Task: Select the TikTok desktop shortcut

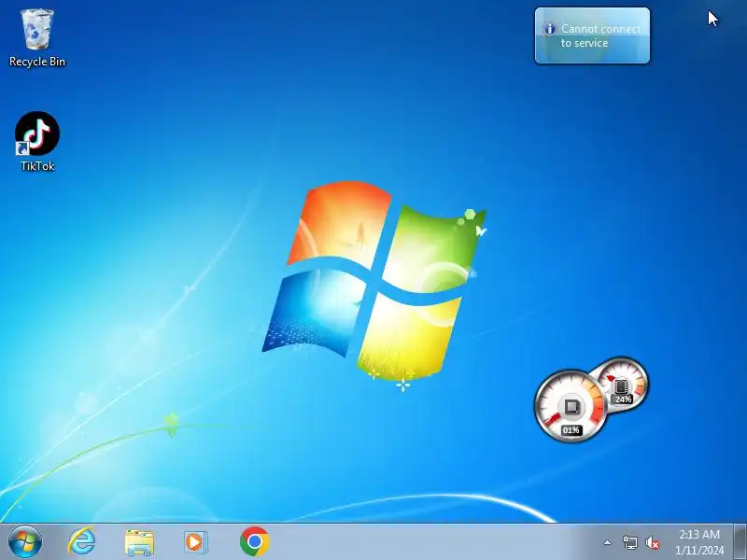Action: pyautogui.click(x=37, y=141)
